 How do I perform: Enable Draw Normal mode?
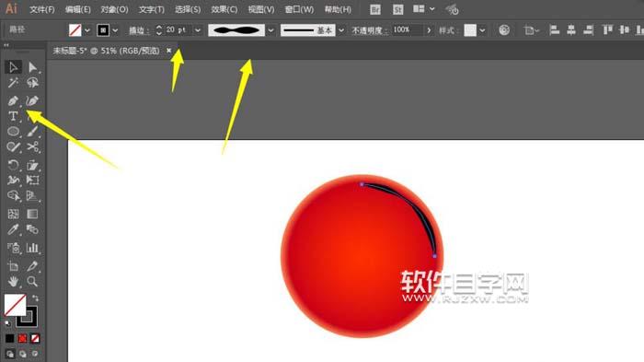10,354
